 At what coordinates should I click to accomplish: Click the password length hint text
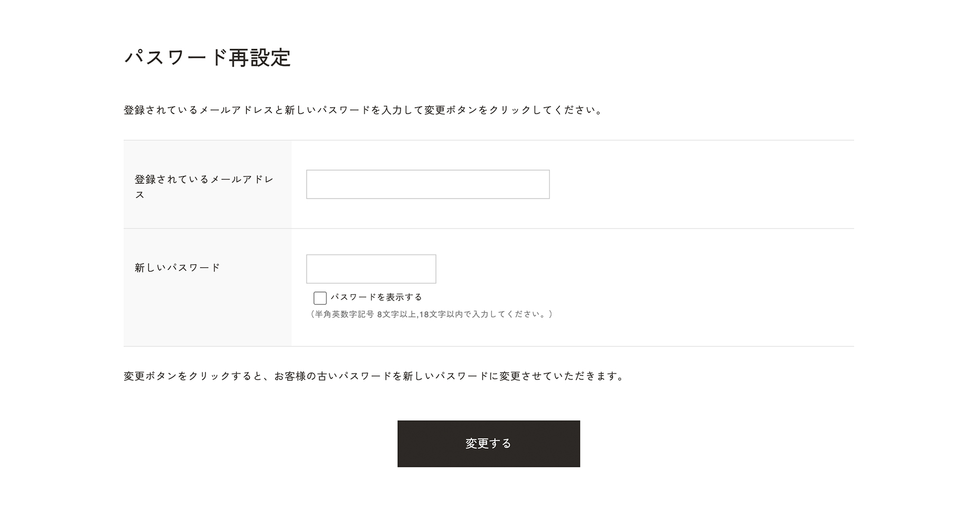431,314
